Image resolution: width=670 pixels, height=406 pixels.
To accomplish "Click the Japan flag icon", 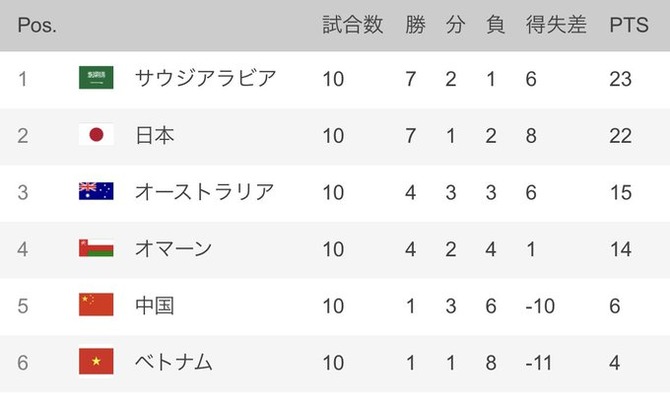I will click(96, 135).
